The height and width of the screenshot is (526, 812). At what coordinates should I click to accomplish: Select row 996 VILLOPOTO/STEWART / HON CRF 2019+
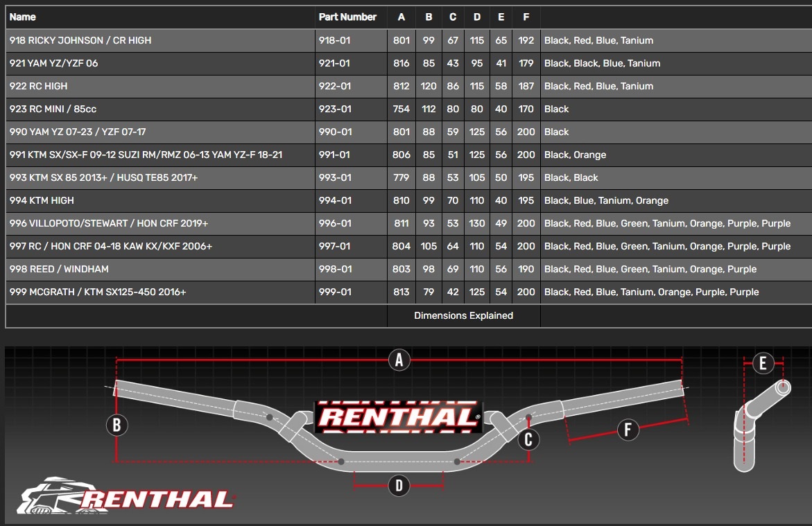pyautogui.click(x=408, y=223)
